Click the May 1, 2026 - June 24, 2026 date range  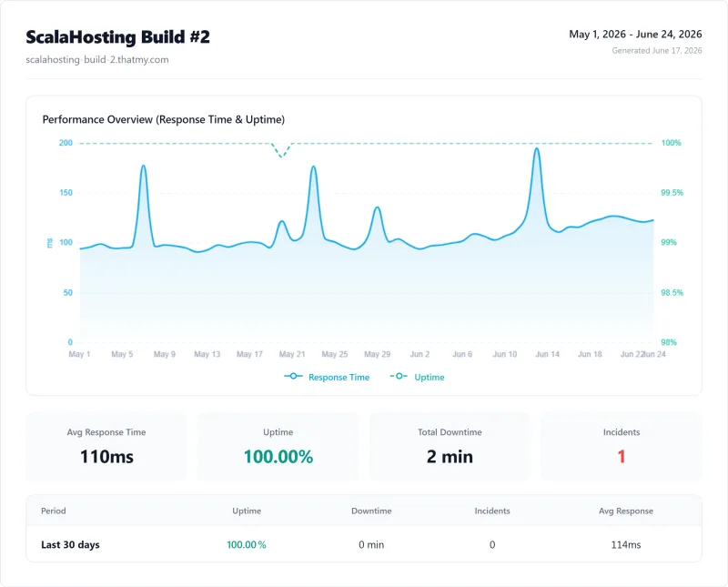tap(635, 34)
